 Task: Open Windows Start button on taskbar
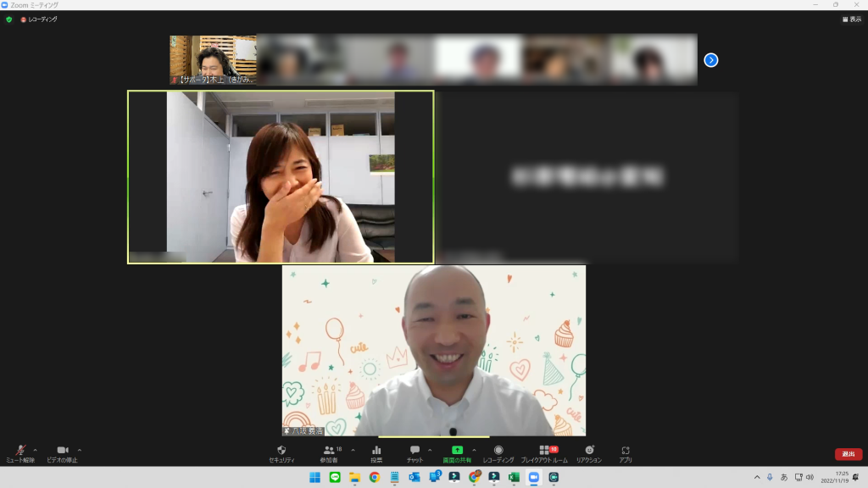click(314, 477)
